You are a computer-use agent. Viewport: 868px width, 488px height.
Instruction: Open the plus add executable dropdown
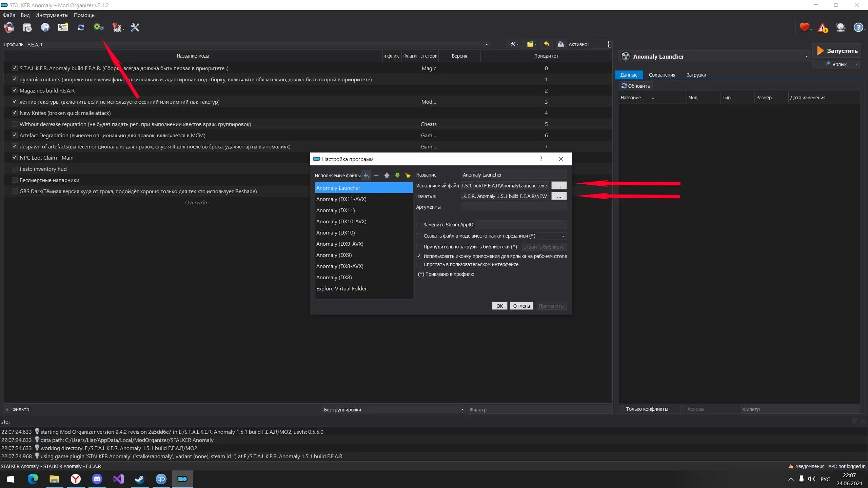[x=366, y=175]
